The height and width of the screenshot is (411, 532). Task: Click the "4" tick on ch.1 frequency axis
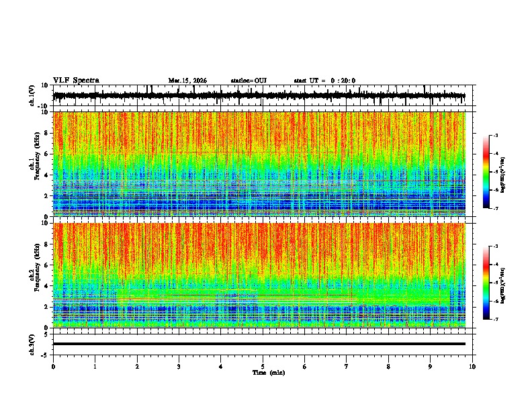[x=47, y=175]
